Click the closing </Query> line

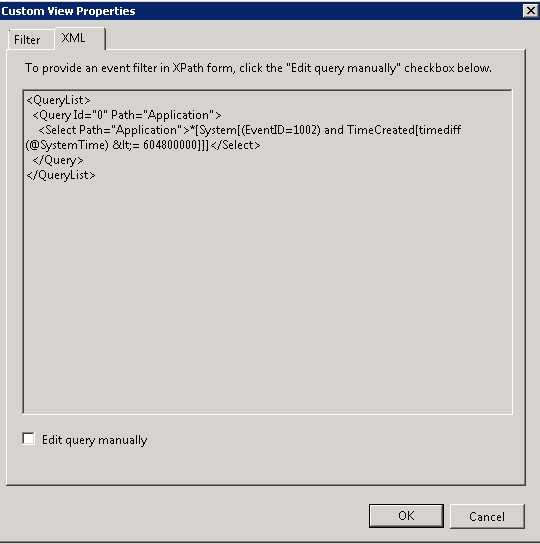pos(58,160)
